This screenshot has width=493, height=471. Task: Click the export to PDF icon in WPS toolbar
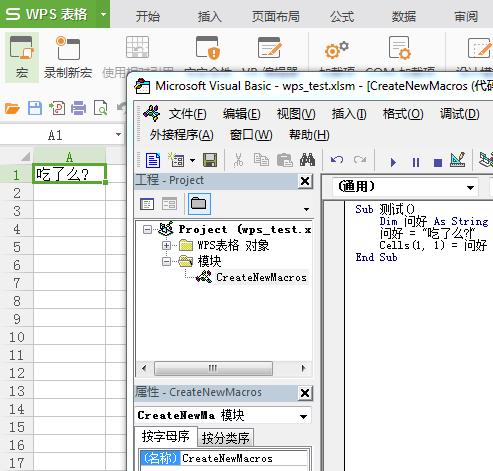(x=57, y=108)
